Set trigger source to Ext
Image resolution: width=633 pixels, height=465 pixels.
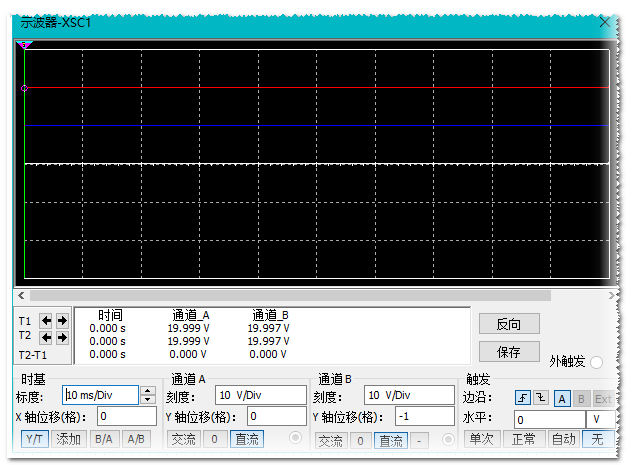pos(603,399)
